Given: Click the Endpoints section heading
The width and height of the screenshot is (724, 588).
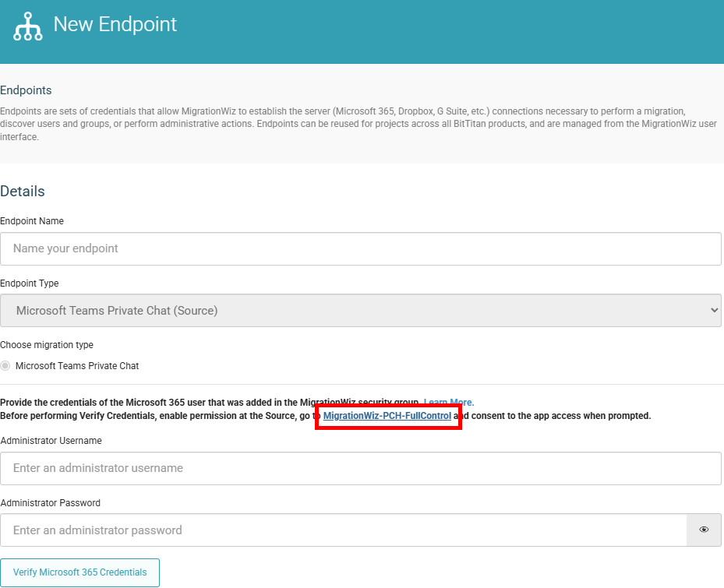Looking at the screenshot, I should click(x=26, y=90).
